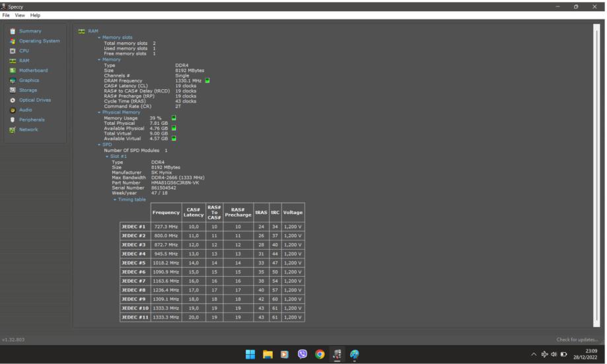Viewport: 607px width, 364px height.
Task: Open the Optical Drives section icon
Action: click(13, 100)
